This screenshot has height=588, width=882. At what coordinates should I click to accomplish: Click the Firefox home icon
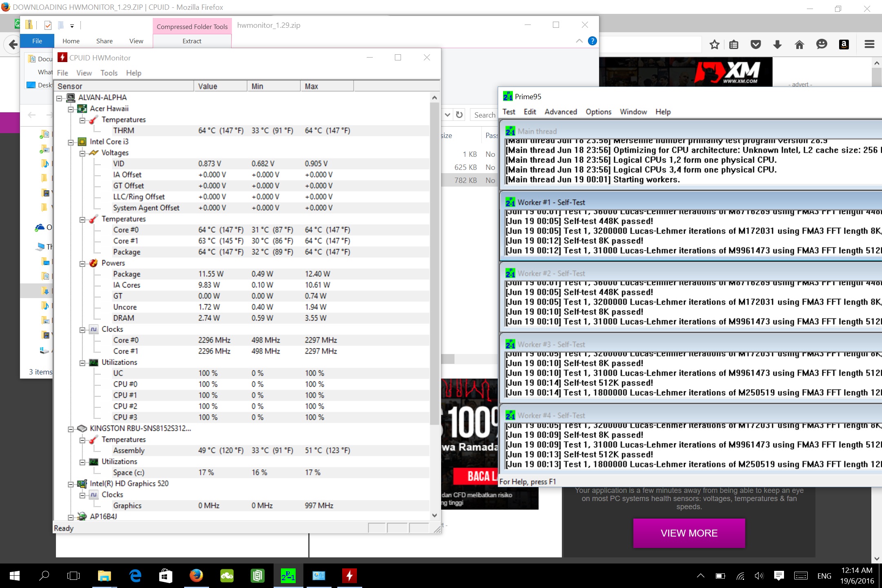tap(800, 45)
